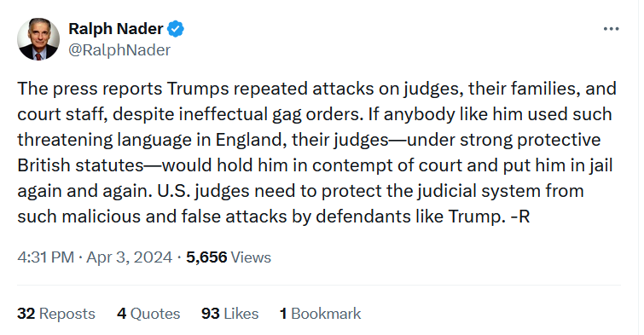Open the Likes list label
Screen dimensions: 644x335
(x=241, y=314)
